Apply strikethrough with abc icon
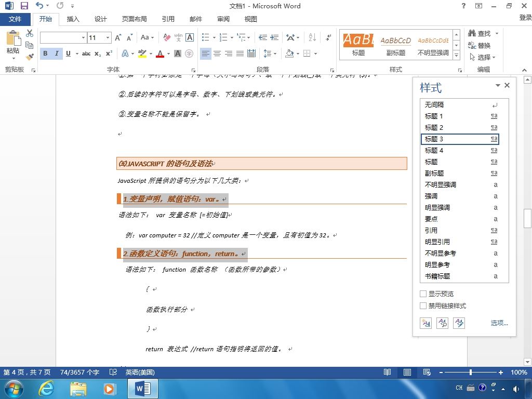Screen dimensions: 532x399 point(86,54)
